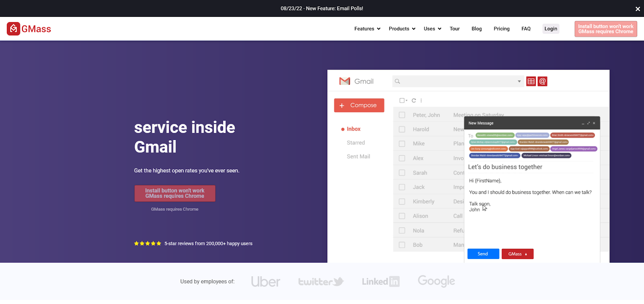644x304 pixels.
Task: Click the 'Hi {FirstName},' greeting line
Action: 485,181
